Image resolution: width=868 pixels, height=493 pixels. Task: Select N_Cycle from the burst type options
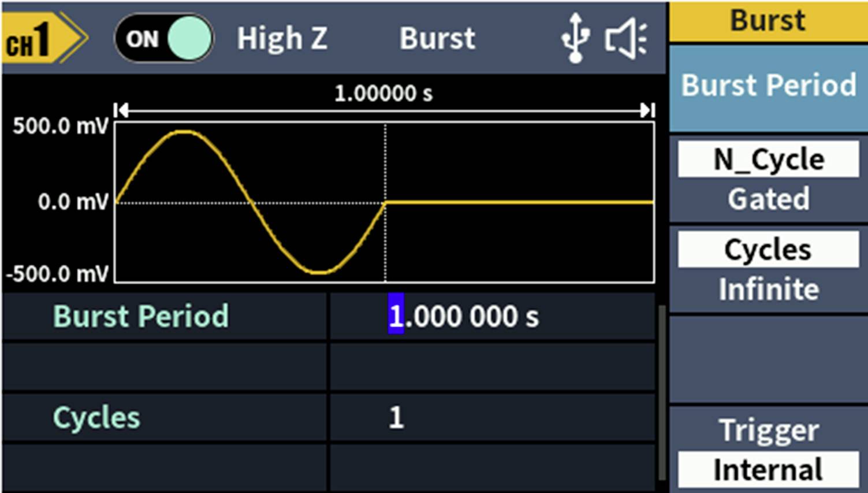pyautogui.click(x=768, y=160)
